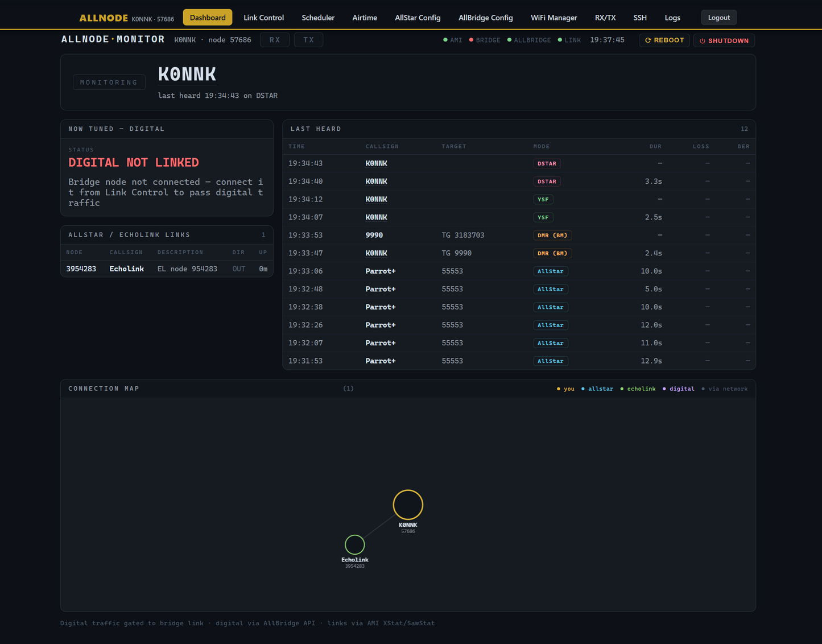Click the CALLSIGN column header in Last Heard

[x=382, y=147]
